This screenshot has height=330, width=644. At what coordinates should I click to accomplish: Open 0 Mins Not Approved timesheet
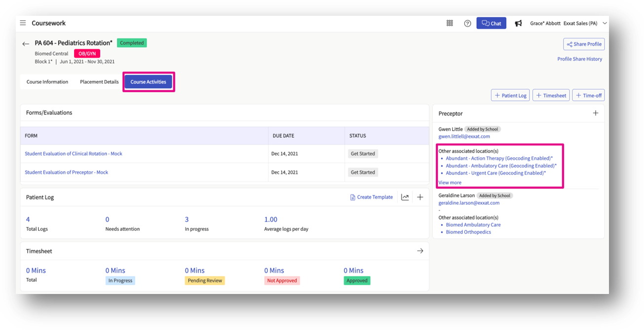tap(274, 270)
